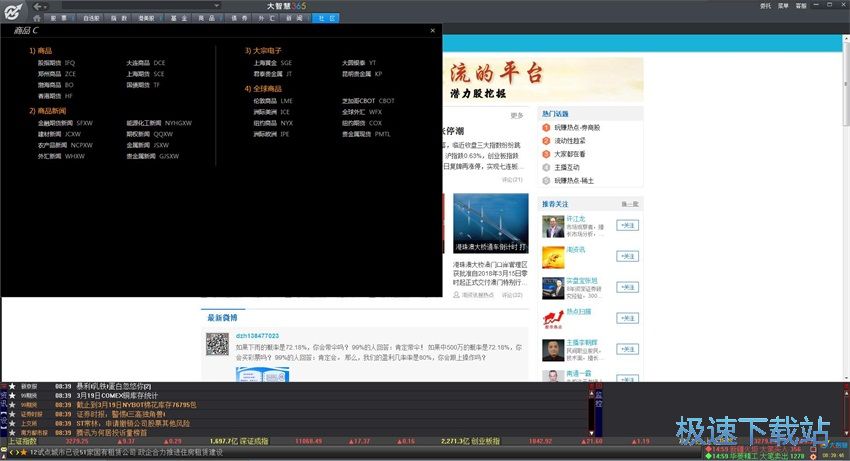Open 芝加哥CBOT entry
This screenshot has height=461, width=850.
(x=368, y=101)
